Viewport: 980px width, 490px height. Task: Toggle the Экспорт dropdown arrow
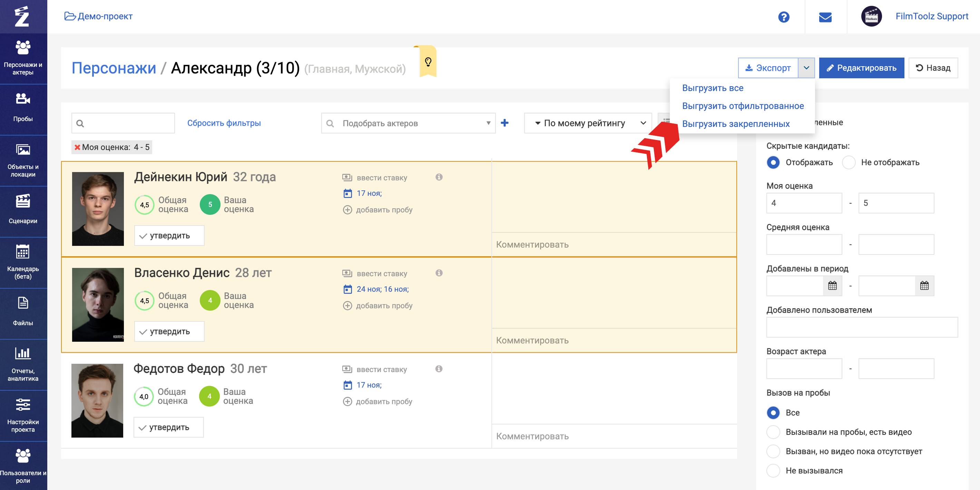point(806,68)
